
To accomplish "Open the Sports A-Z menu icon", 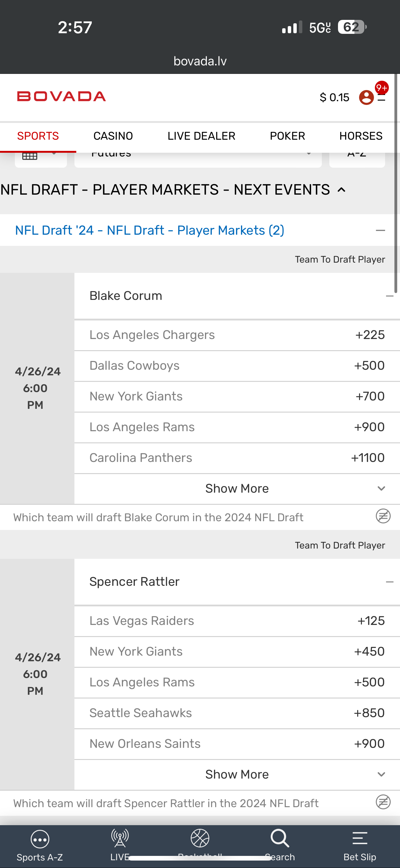I will point(40,839).
